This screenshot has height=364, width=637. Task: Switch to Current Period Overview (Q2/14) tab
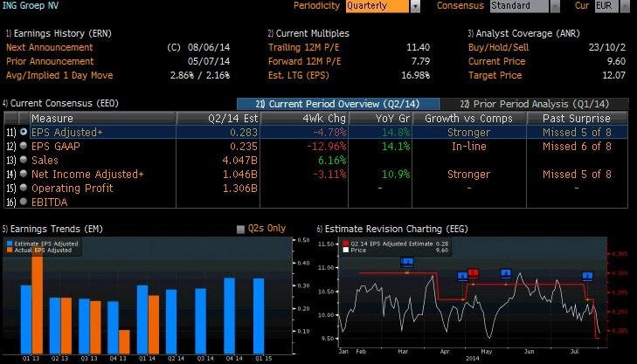click(338, 104)
